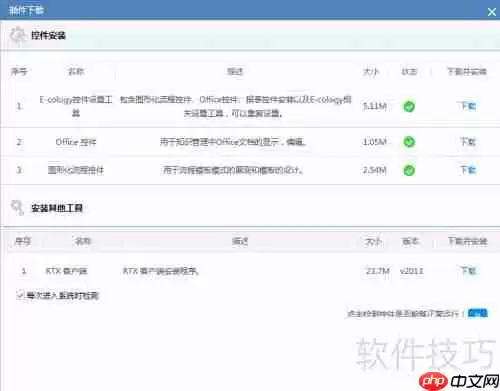Download the 5.54M control in row 3
Image resolution: width=500 pixels, height=391 pixels.
tap(468, 170)
